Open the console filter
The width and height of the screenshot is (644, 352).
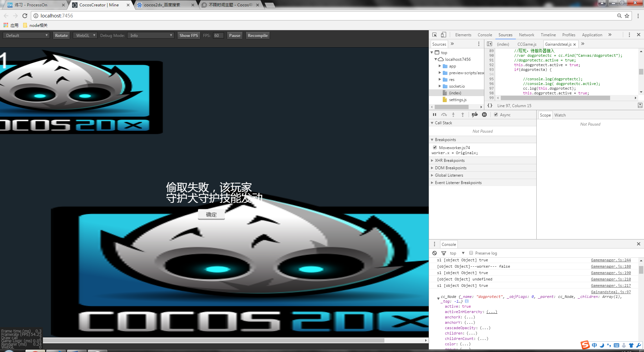pyautogui.click(x=444, y=253)
